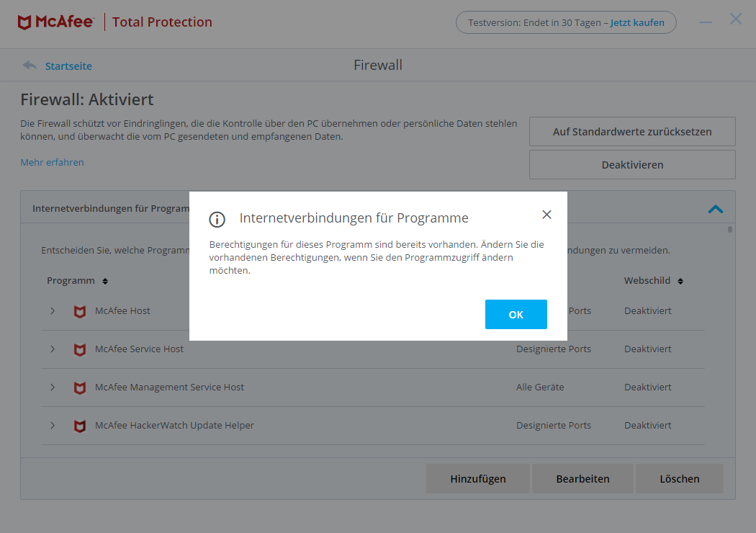
Task: Click the info icon in dialog
Action: click(217, 219)
